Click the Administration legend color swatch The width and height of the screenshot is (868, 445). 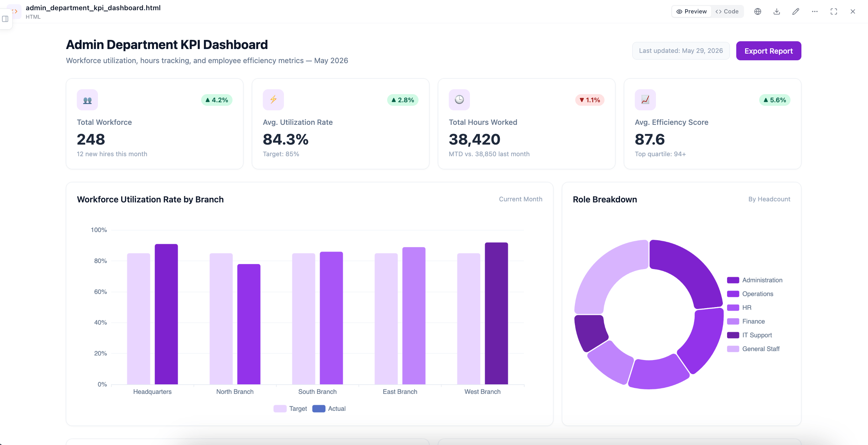(733, 280)
